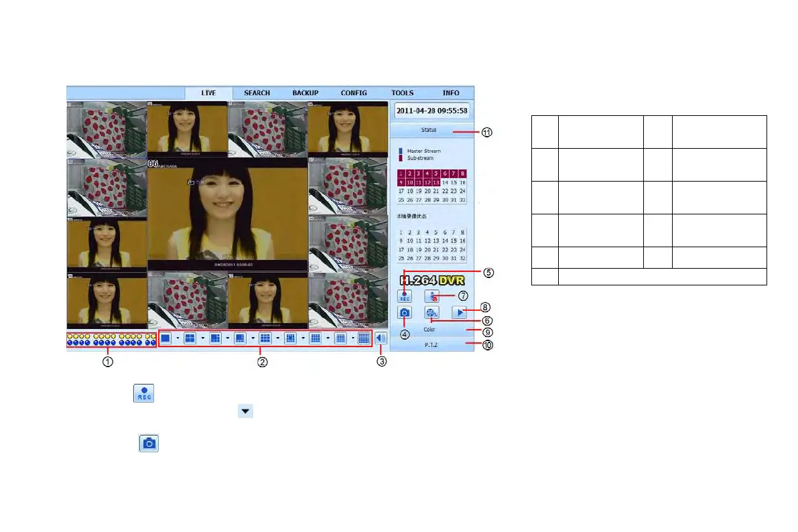The height and width of the screenshot is (532, 798).
Task: Open the INFO tab
Action: [x=451, y=93]
